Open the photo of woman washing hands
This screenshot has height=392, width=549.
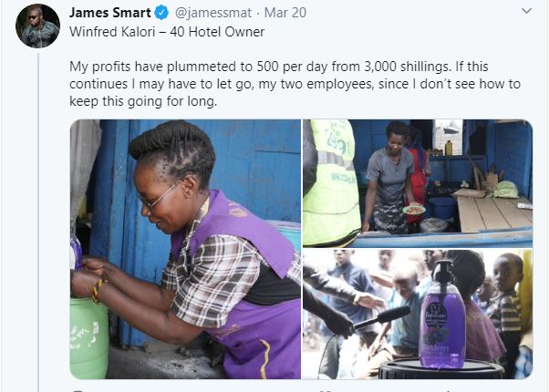pos(185,249)
